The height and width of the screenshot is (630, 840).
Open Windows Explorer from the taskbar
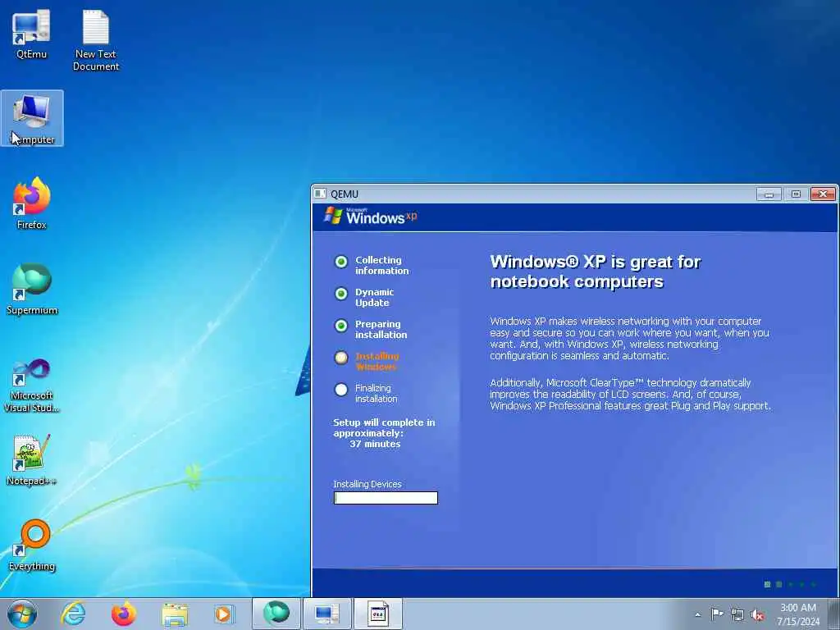click(175, 614)
